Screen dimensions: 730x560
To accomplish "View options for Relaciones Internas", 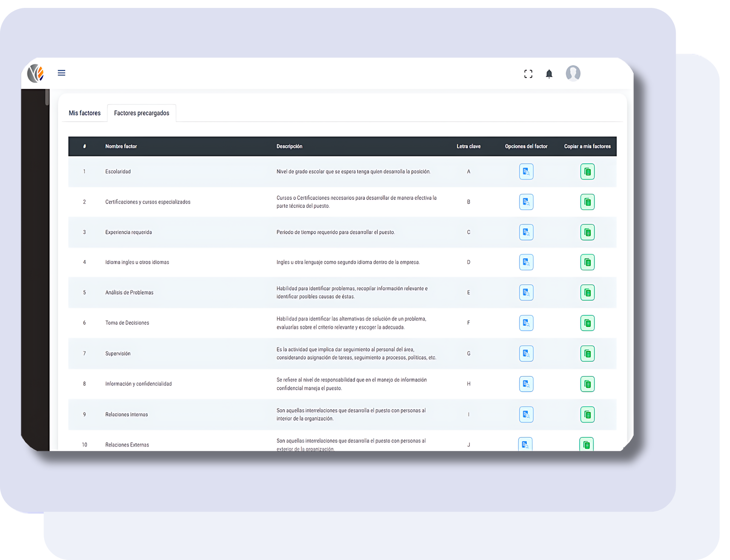I will (x=526, y=414).
